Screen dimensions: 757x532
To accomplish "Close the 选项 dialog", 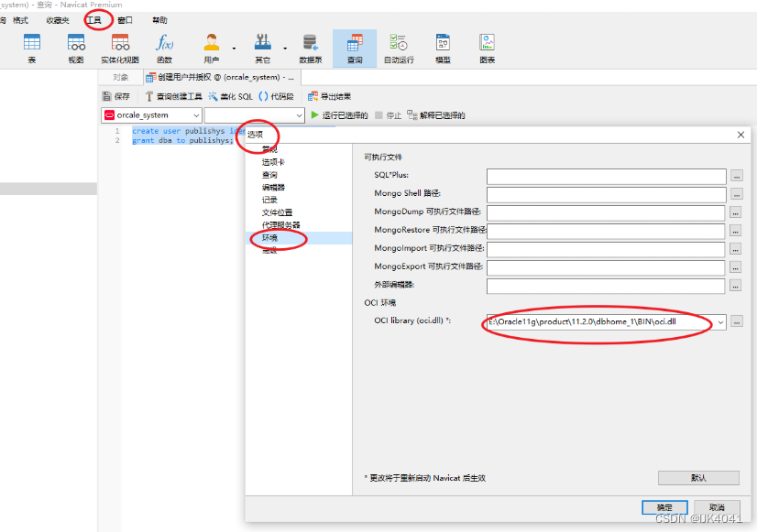I will [741, 135].
